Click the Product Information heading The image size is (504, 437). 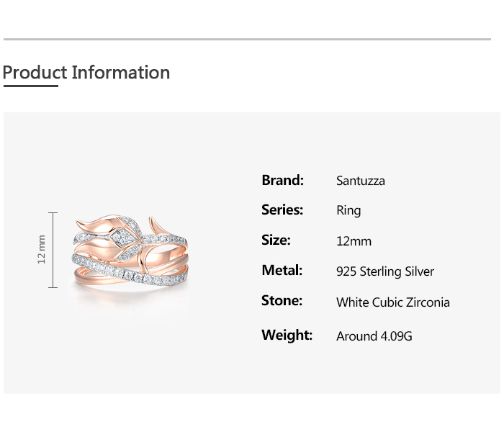86,73
